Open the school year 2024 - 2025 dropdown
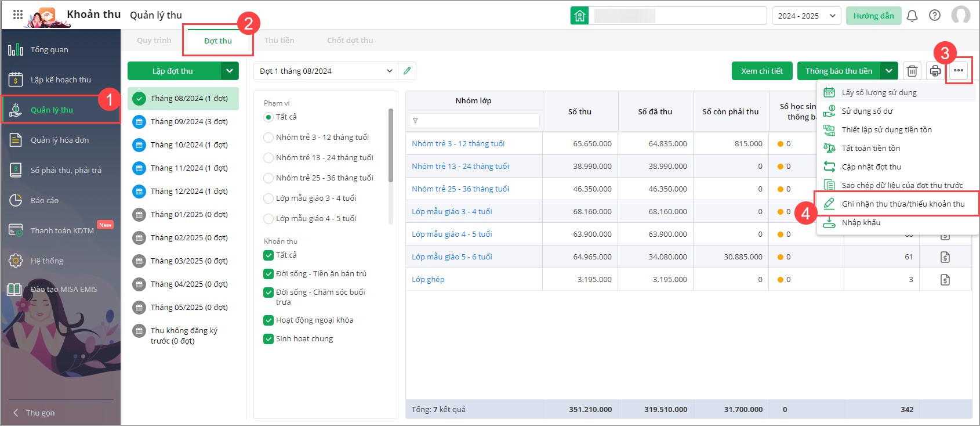980x426 pixels. (806, 16)
